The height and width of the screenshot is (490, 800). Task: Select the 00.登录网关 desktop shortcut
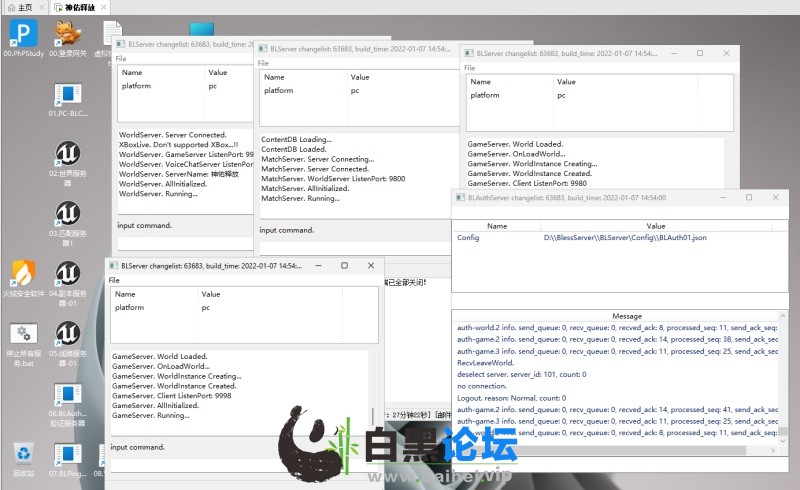[68, 37]
